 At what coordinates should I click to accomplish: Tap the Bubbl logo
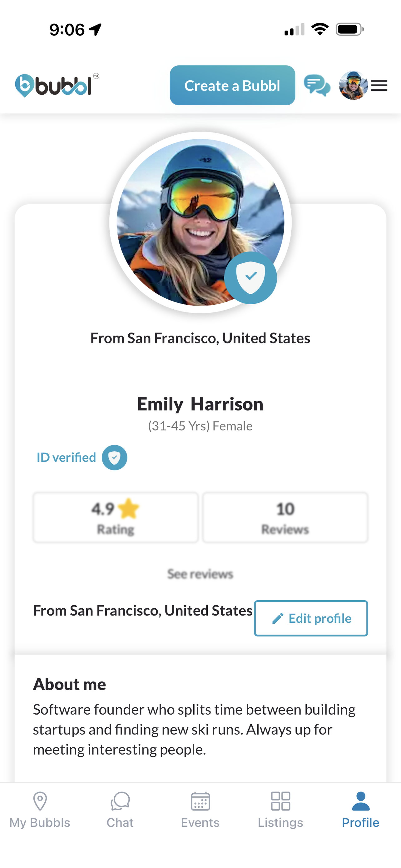coord(57,85)
